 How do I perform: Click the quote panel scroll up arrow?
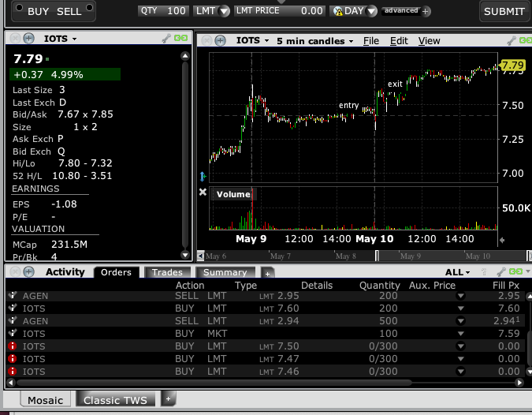click(185, 56)
